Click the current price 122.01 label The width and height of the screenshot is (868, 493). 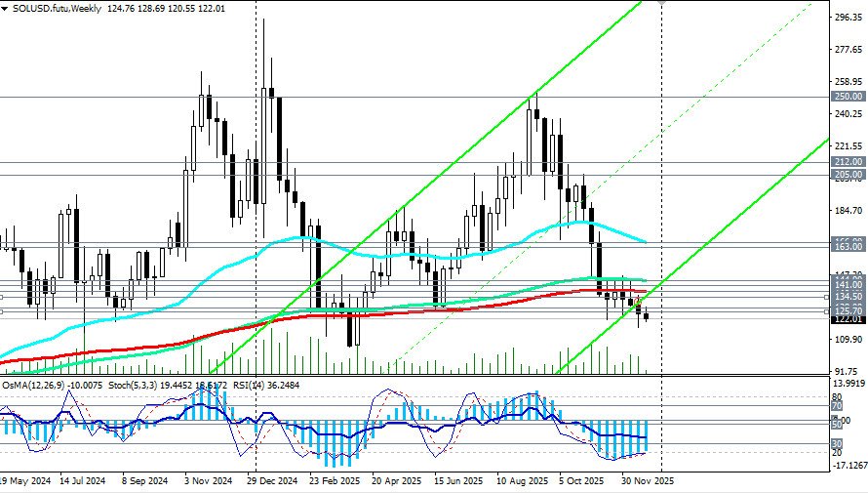[847, 319]
